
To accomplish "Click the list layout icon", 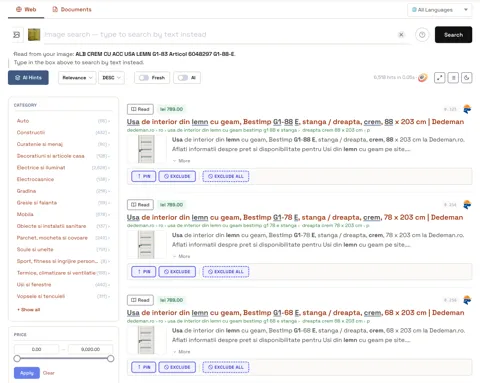I will [x=453, y=78].
